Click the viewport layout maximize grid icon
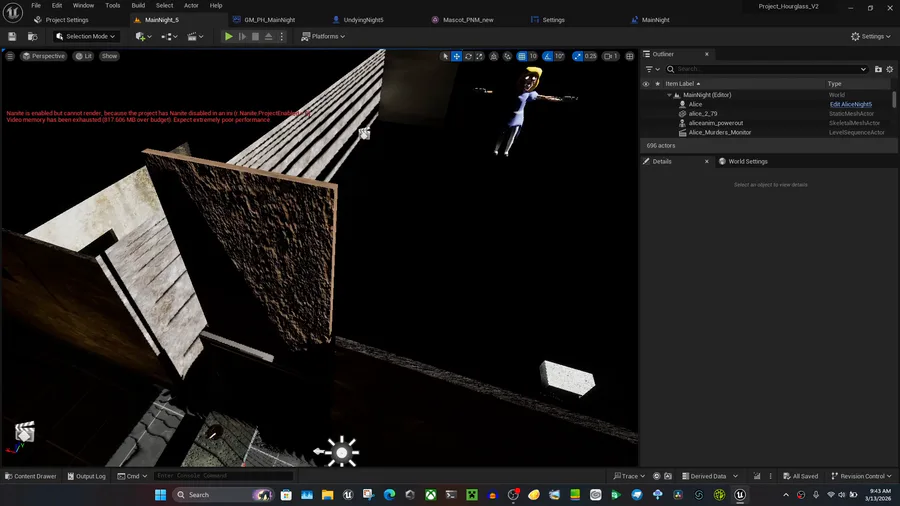The width and height of the screenshot is (900, 506). point(630,56)
